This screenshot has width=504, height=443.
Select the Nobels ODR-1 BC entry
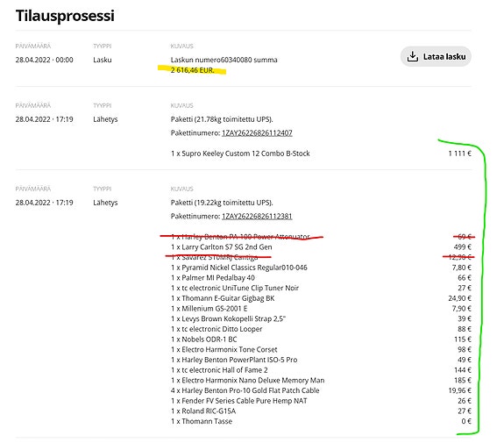pyautogui.click(x=203, y=339)
